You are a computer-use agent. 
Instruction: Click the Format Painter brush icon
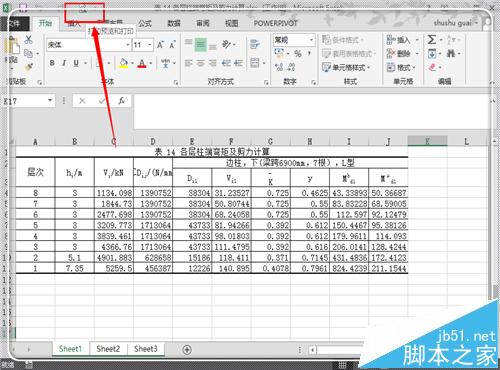click(29, 67)
